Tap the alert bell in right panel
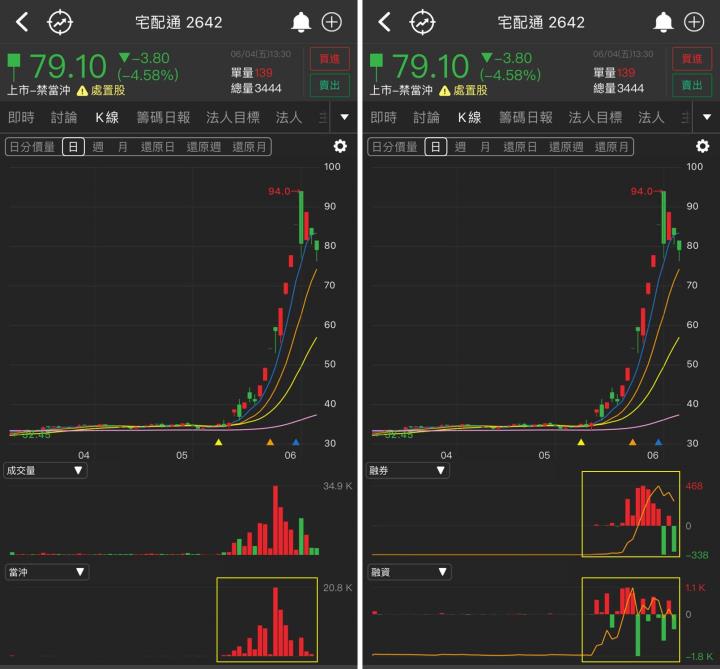720x669 pixels. coord(663,22)
